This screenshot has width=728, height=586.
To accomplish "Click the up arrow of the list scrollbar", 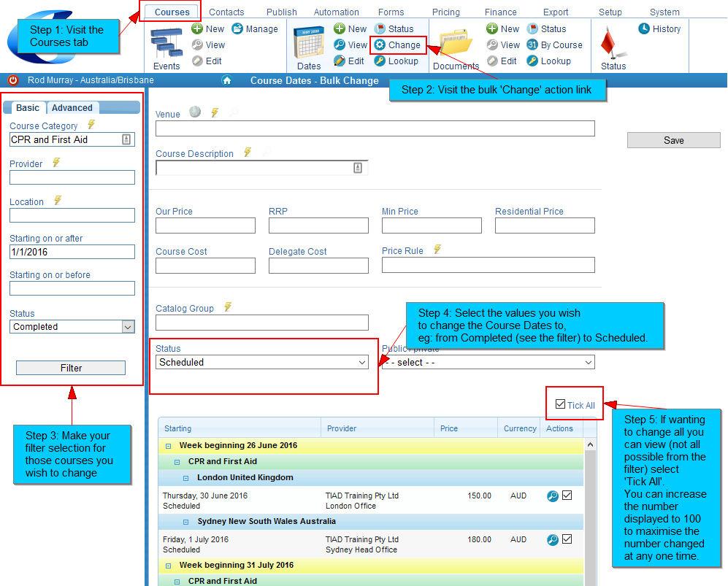I will pos(590,444).
